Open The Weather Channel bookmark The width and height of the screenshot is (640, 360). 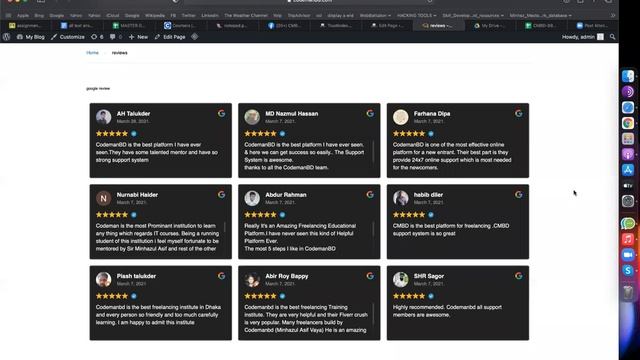pos(246,16)
